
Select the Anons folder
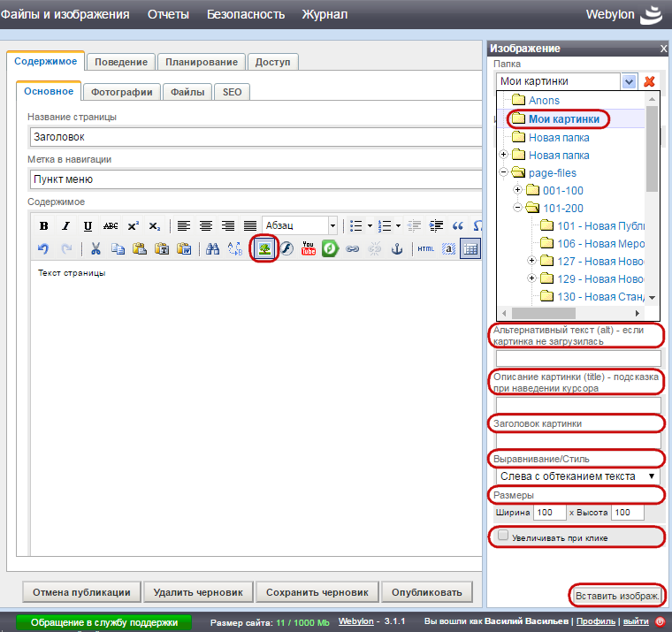coord(544,100)
